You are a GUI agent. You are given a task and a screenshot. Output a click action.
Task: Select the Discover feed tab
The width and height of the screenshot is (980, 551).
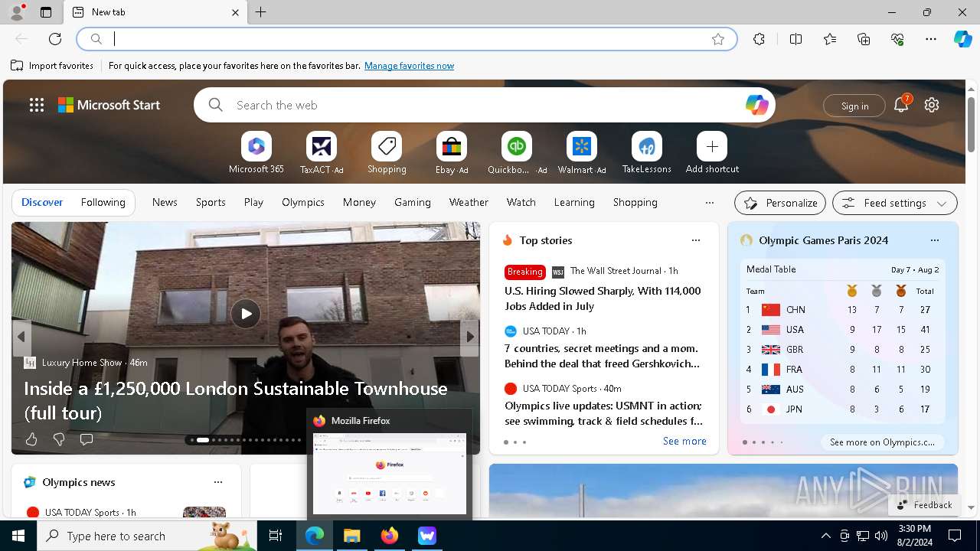tap(42, 202)
